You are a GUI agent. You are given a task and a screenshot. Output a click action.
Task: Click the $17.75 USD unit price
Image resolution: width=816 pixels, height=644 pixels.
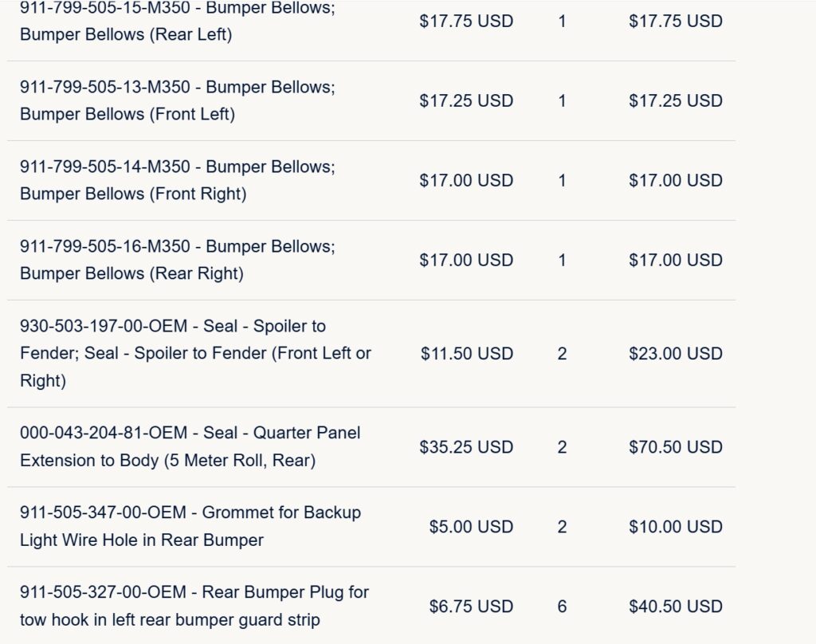pos(466,22)
